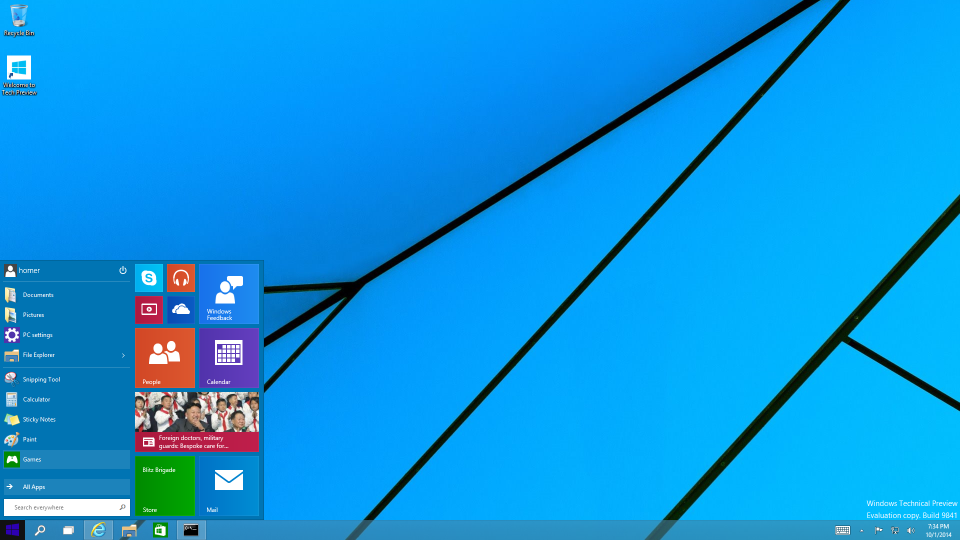This screenshot has width=960, height=540.
Task: Open the Store icon on the taskbar
Action: pyautogui.click(x=160, y=530)
